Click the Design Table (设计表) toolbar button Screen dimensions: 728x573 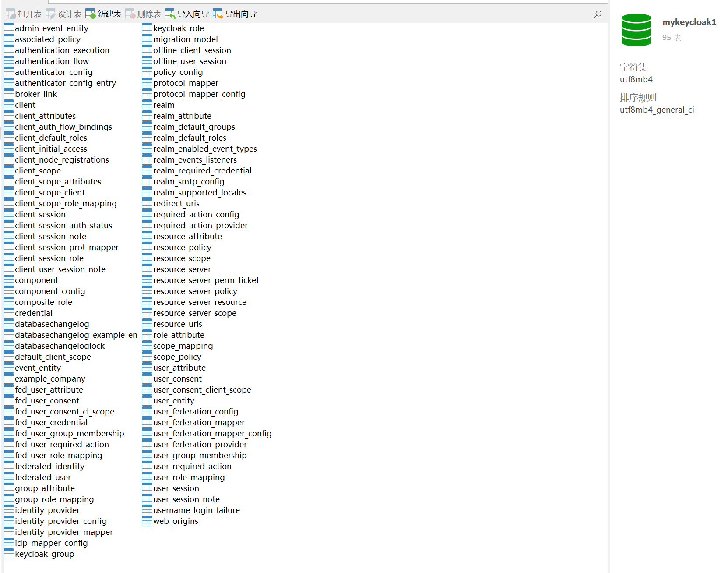tap(63, 14)
